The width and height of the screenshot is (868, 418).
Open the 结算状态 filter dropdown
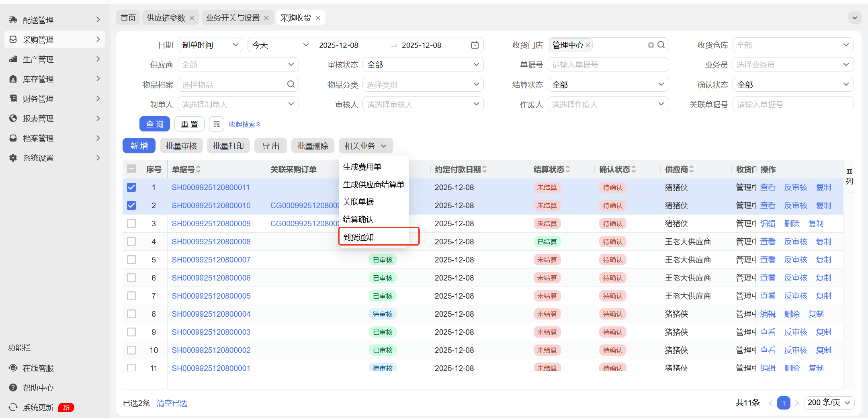point(608,84)
